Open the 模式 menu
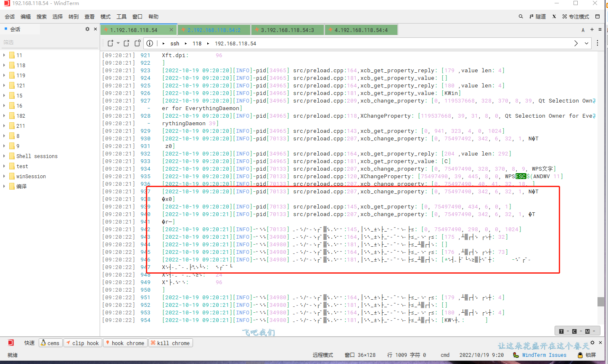This screenshot has width=608, height=364. coord(106,17)
